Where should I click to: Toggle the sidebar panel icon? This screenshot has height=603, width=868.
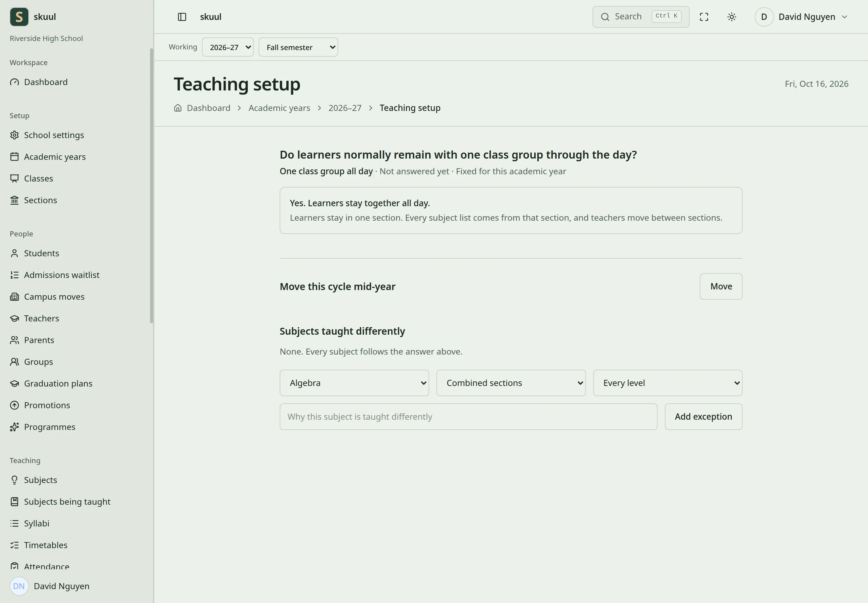click(182, 17)
